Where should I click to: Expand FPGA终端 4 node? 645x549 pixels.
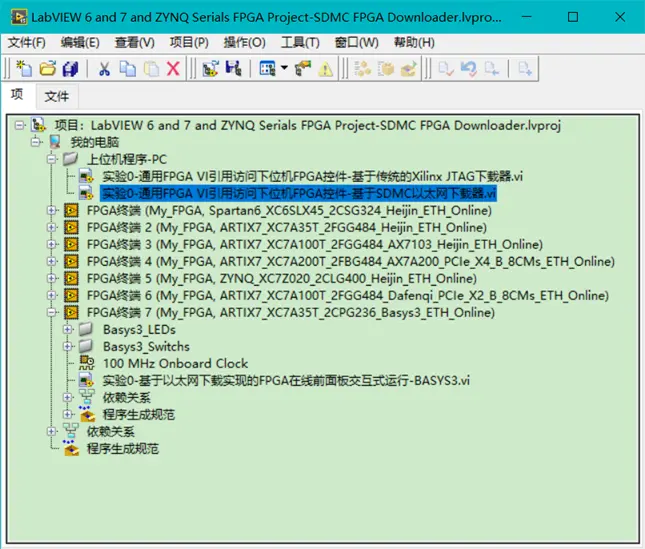(x=52, y=262)
